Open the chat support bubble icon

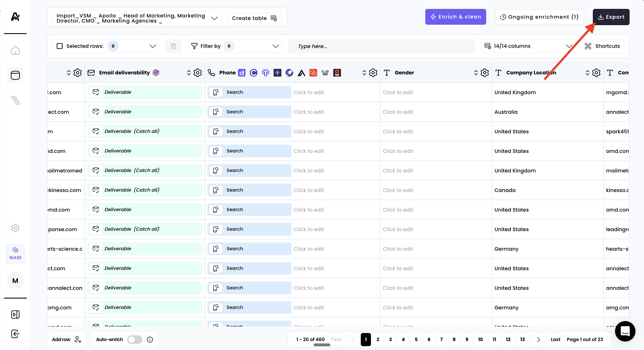(625, 331)
